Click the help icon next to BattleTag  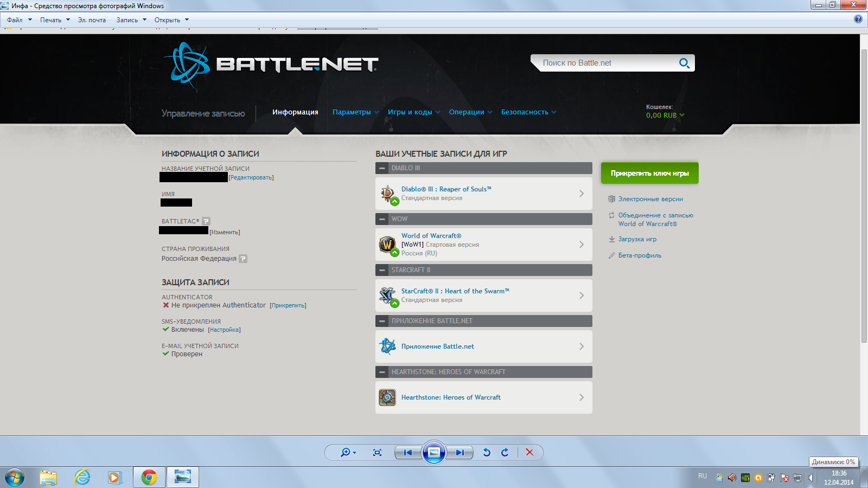206,221
